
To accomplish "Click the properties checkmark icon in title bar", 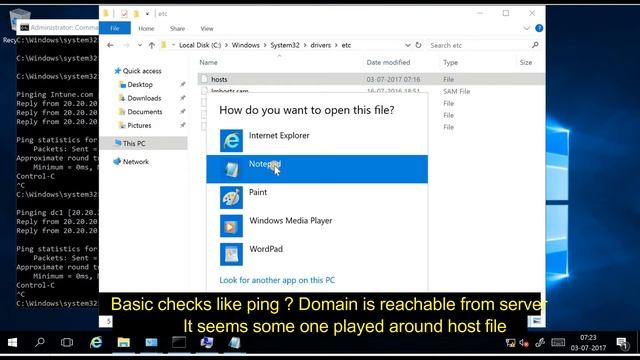I will coord(124,14).
